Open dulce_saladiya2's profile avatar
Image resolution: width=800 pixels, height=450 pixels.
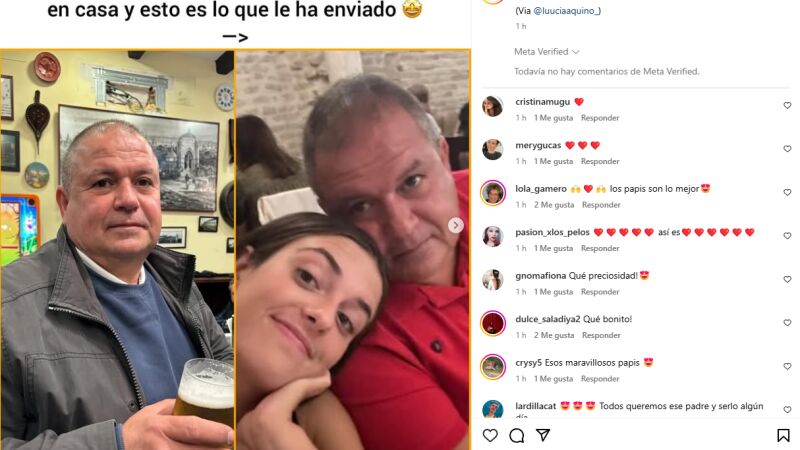(x=492, y=323)
